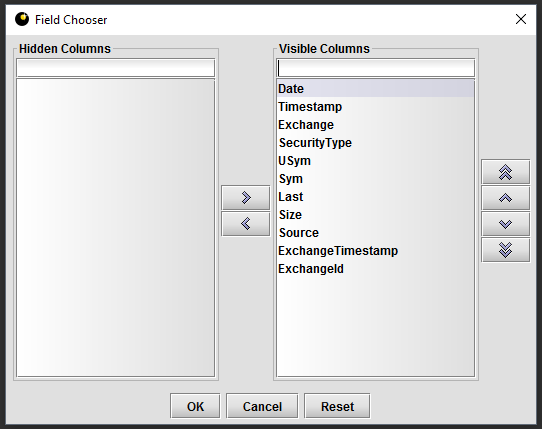Screen dimensions: 542x429
Task: Move selected column up one position
Action: click(x=506, y=198)
